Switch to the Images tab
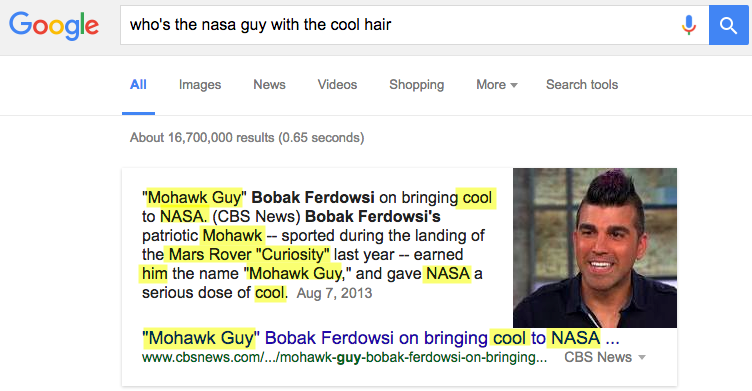Image resolution: width=752 pixels, height=391 pixels. point(200,85)
